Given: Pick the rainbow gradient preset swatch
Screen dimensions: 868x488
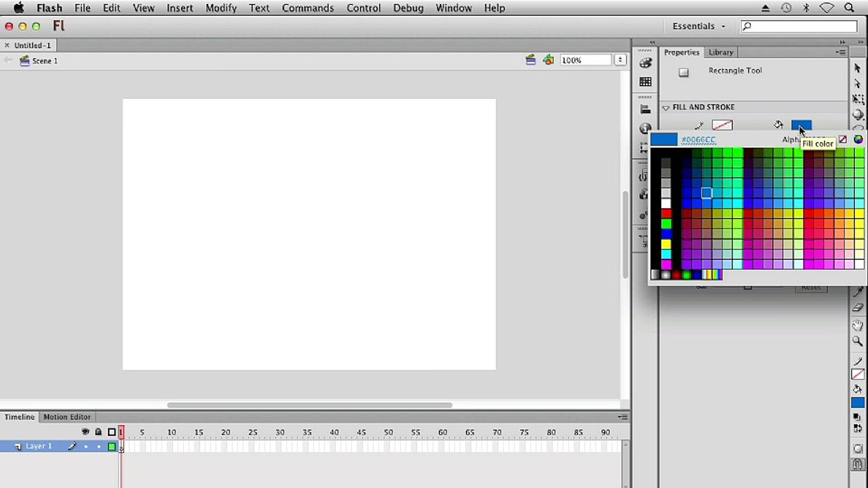Looking at the screenshot, I should [716, 274].
